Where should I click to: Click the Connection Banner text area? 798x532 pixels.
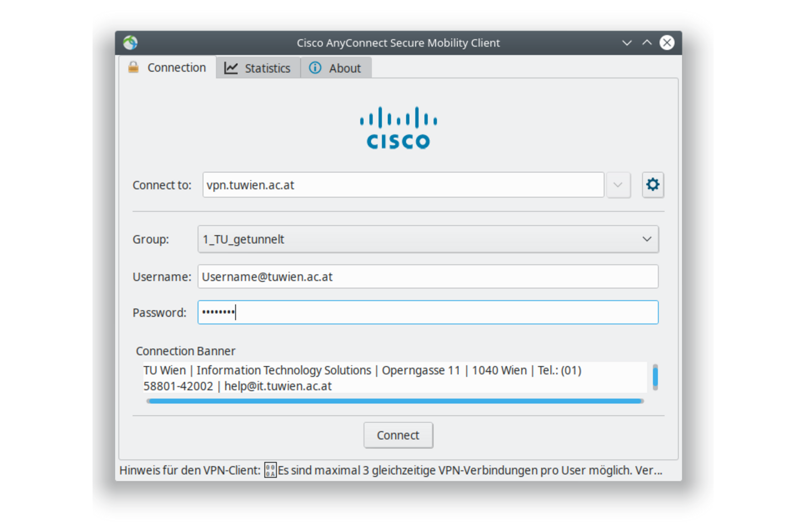tap(395, 377)
